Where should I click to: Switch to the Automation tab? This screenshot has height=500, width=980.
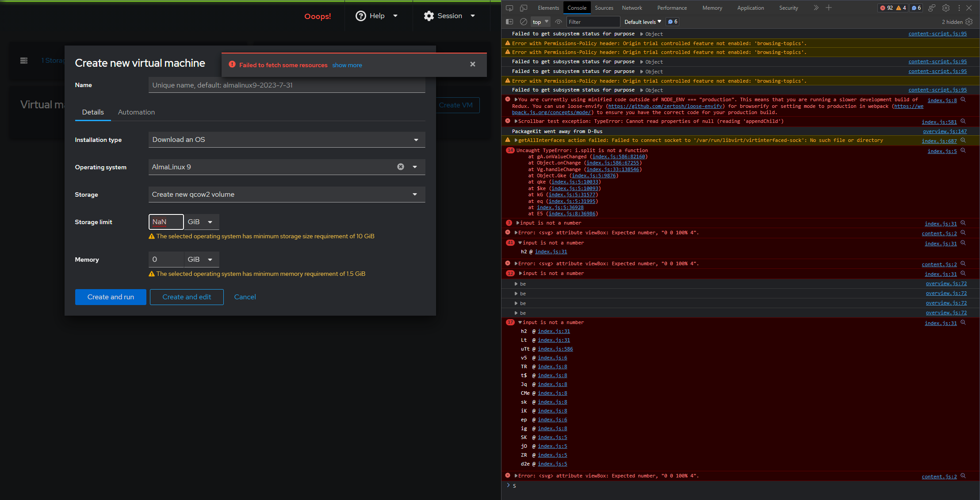click(136, 112)
